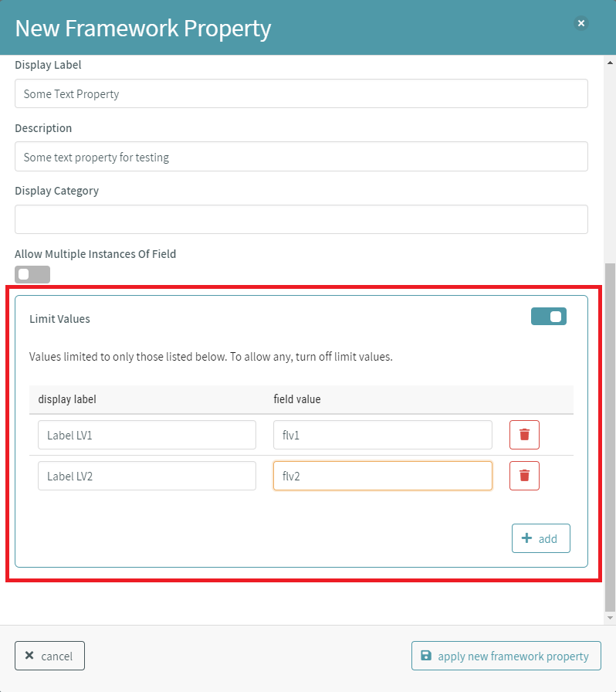Turn off the Limit Values switch

549,317
